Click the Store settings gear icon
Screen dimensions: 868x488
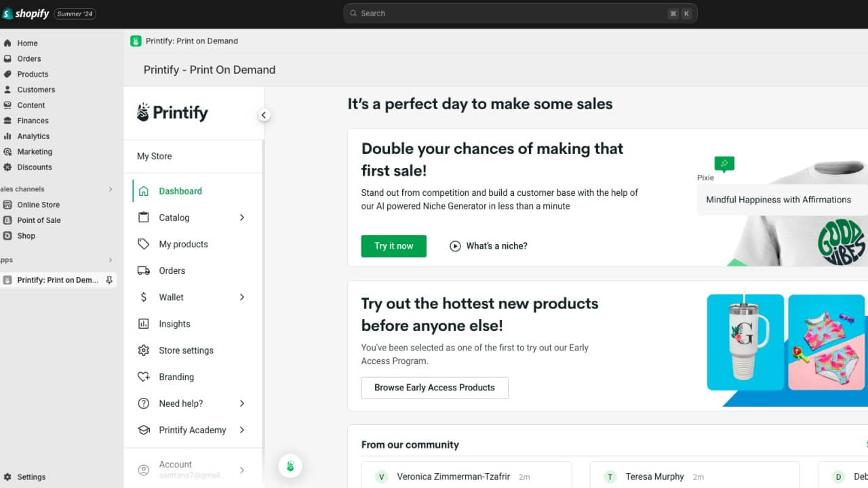[143, 350]
